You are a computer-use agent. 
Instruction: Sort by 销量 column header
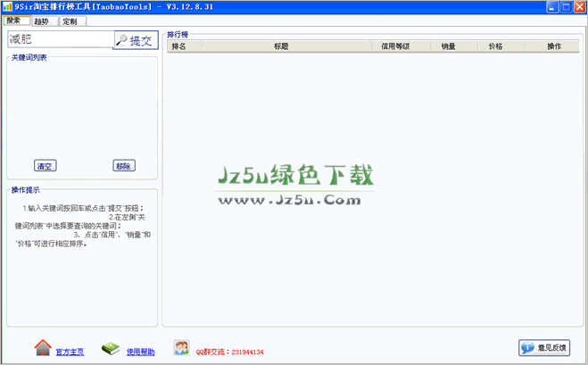click(x=454, y=46)
